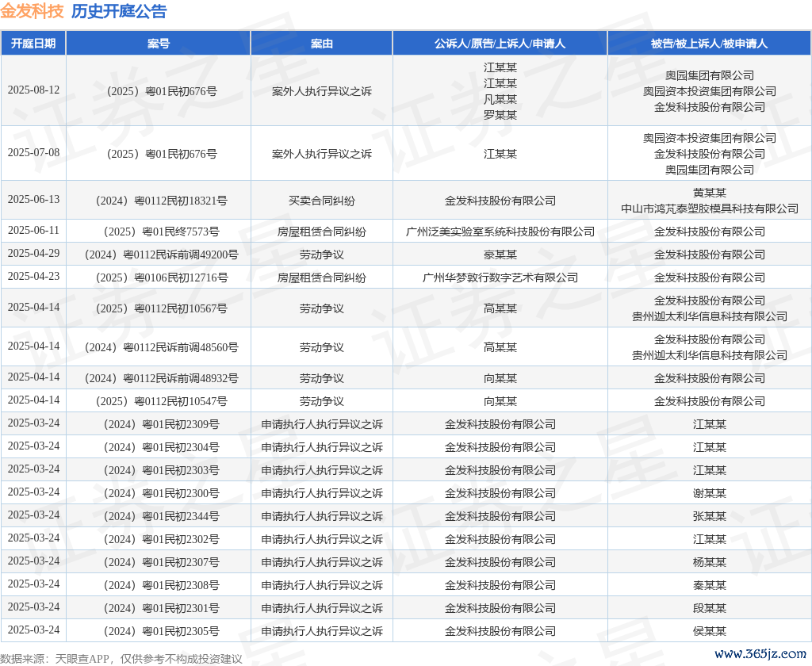This screenshot has width=812, height=666.
Task: Click plaintiff 广州泛美实验室系统科技股份有限公司
Action: pos(500,232)
